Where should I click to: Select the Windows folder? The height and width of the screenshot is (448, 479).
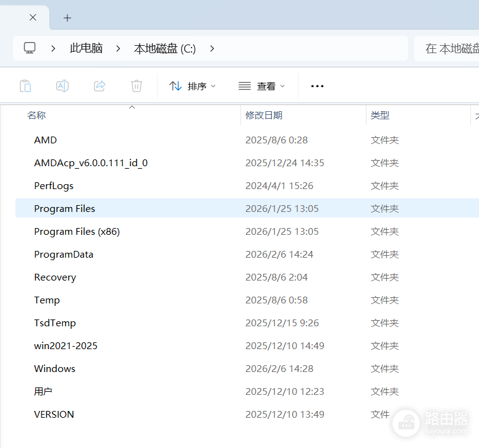54,369
